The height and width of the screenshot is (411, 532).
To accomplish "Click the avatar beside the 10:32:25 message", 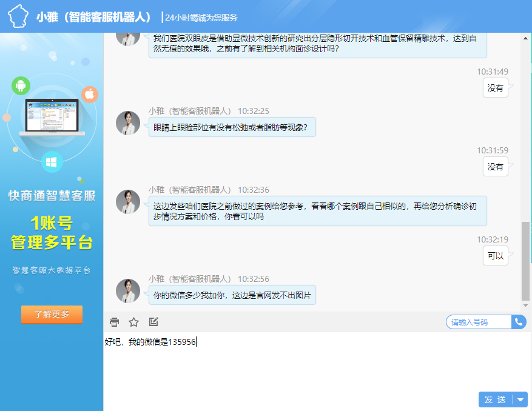I will click(128, 123).
